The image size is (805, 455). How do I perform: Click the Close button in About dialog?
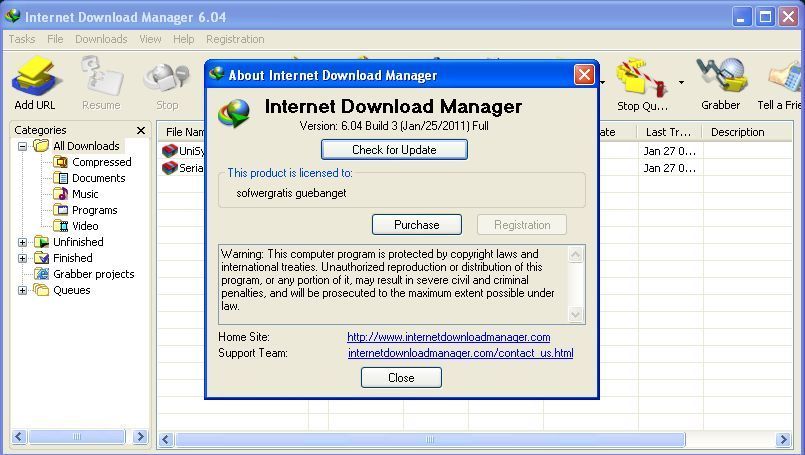[x=401, y=378]
